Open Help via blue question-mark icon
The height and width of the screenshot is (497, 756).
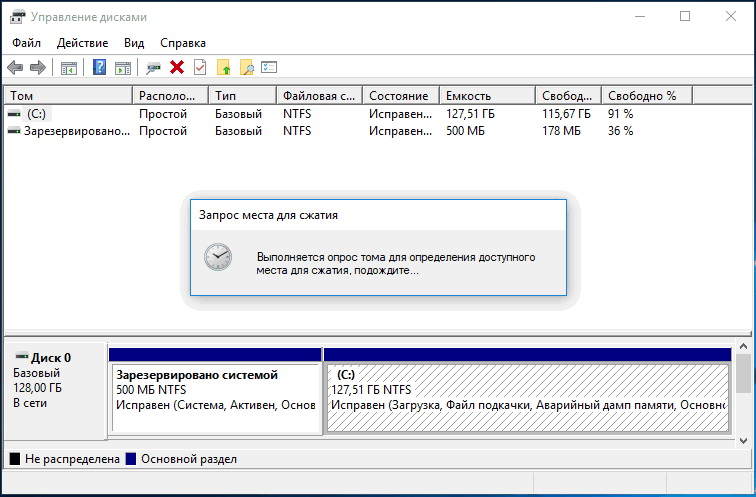(x=99, y=67)
